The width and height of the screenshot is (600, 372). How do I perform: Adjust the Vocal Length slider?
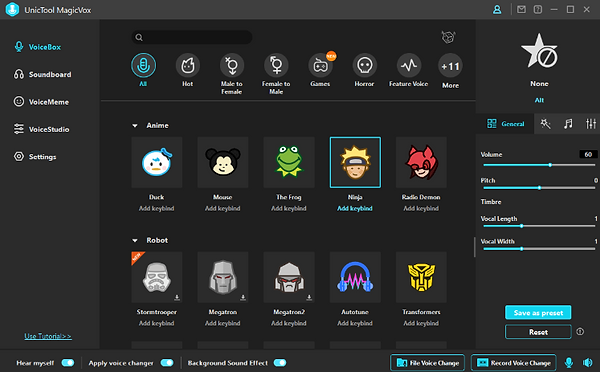click(x=539, y=226)
